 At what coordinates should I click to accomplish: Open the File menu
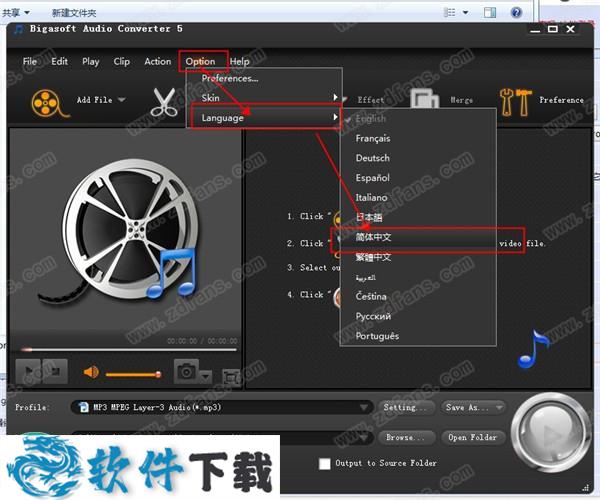click(x=30, y=62)
